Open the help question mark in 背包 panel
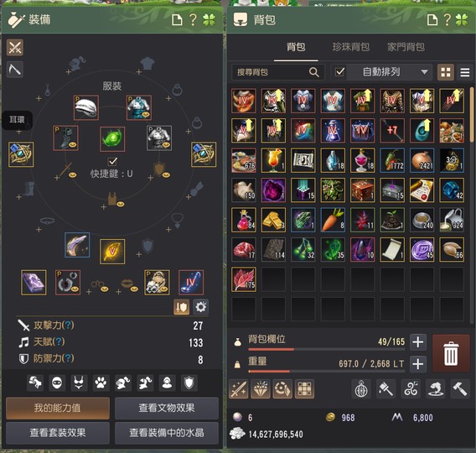 tap(448, 20)
